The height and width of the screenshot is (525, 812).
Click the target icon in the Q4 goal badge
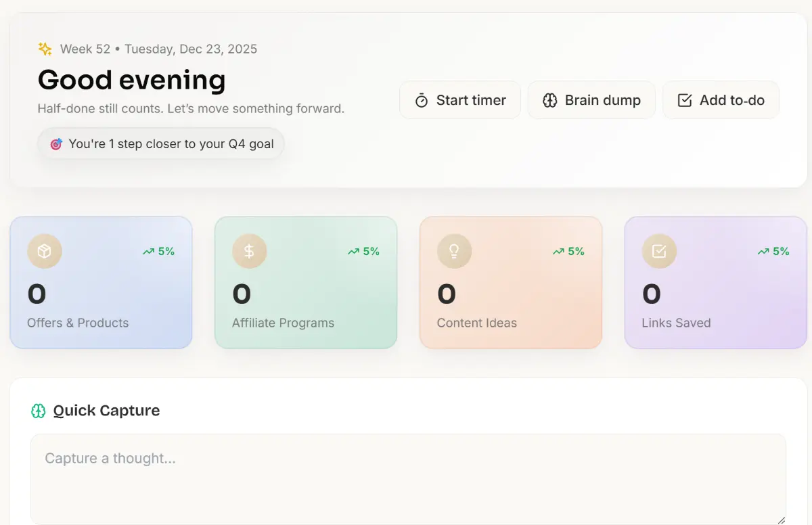[x=56, y=143]
